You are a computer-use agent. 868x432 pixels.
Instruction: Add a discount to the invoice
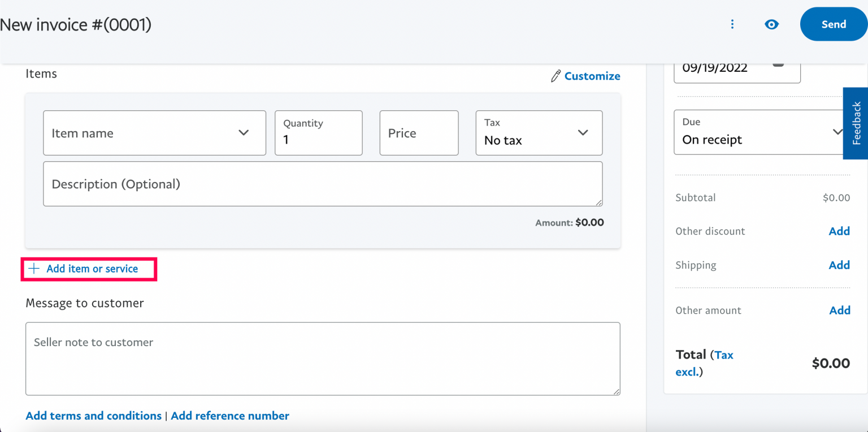click(839, 231)
